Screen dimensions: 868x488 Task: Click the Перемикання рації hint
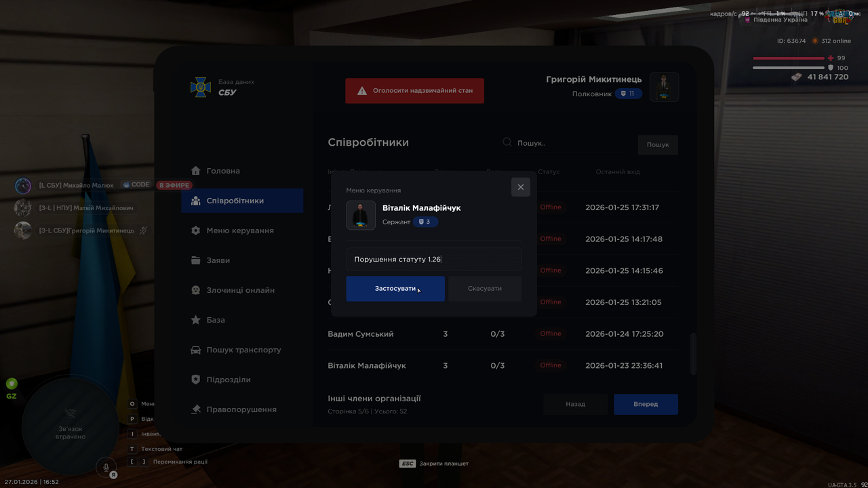(180, 462)
